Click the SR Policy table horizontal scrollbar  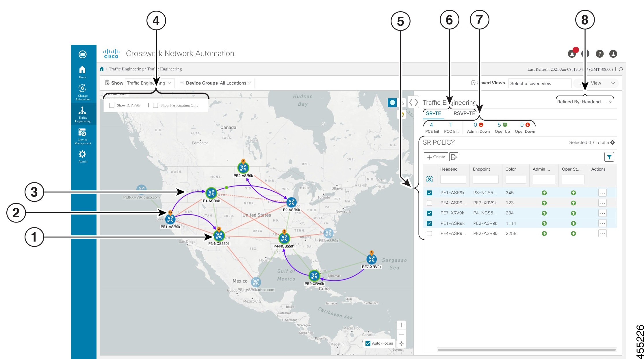(526, 350)
